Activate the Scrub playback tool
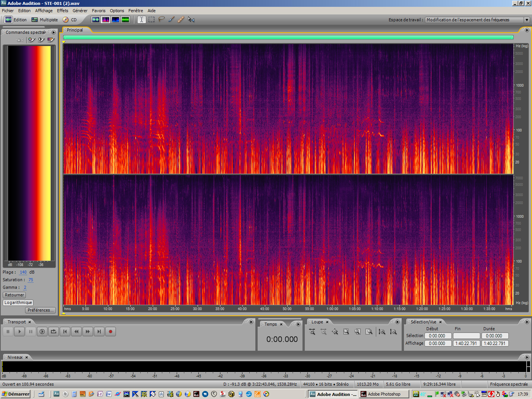Image resolution: width=532 pixels, height=399 pixels. point(191,19)
